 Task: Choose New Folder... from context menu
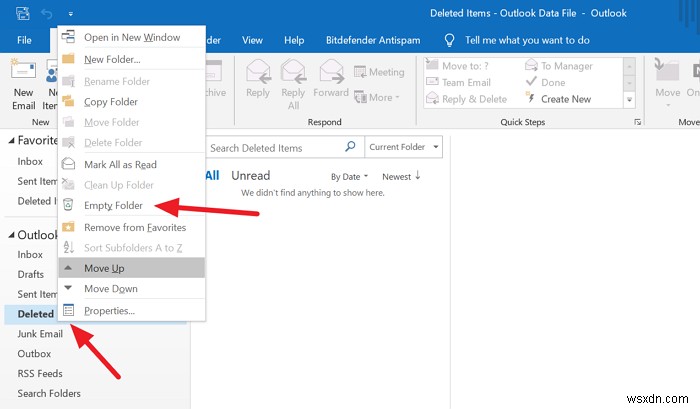[x=131, y=59]
